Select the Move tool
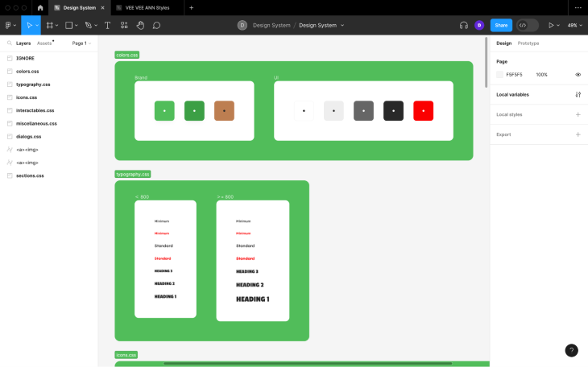 click(x=29, y=25)
